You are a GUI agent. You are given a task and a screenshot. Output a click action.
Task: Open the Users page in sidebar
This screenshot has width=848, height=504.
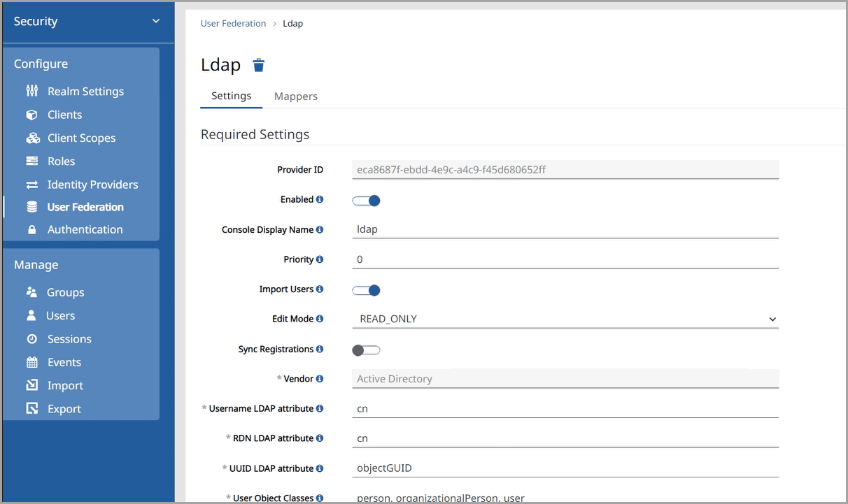pyautogui.click(x=60, y=315)
